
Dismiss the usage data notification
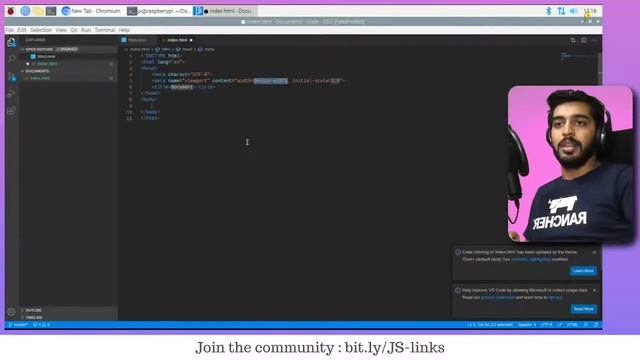coord(594,290)
